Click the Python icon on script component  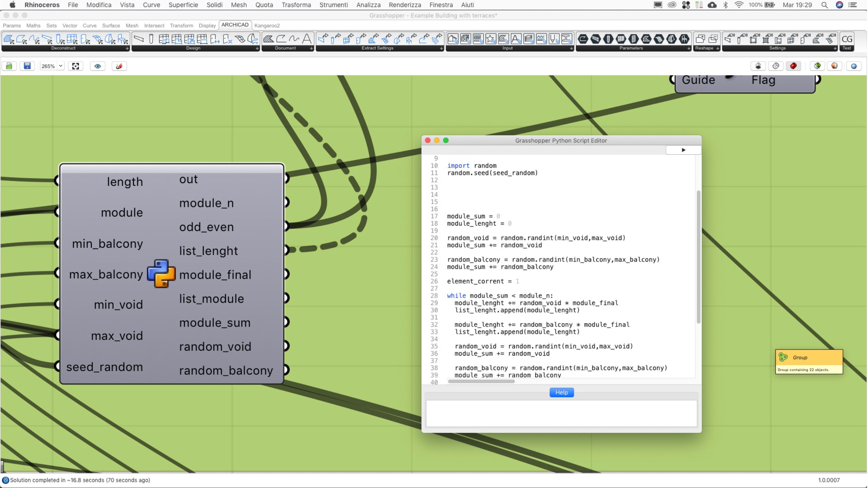161,273
